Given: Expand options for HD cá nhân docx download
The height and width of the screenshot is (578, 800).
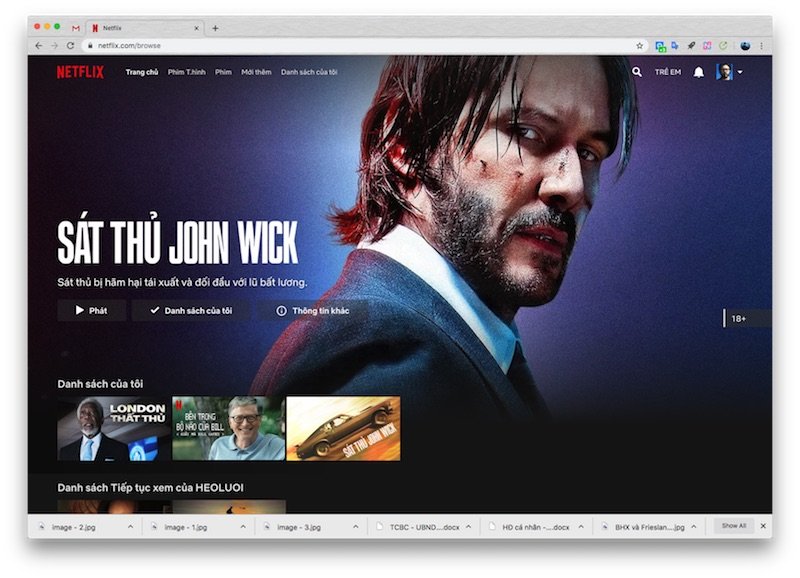Looking at the screenshot, I should (x=581, y=526).
